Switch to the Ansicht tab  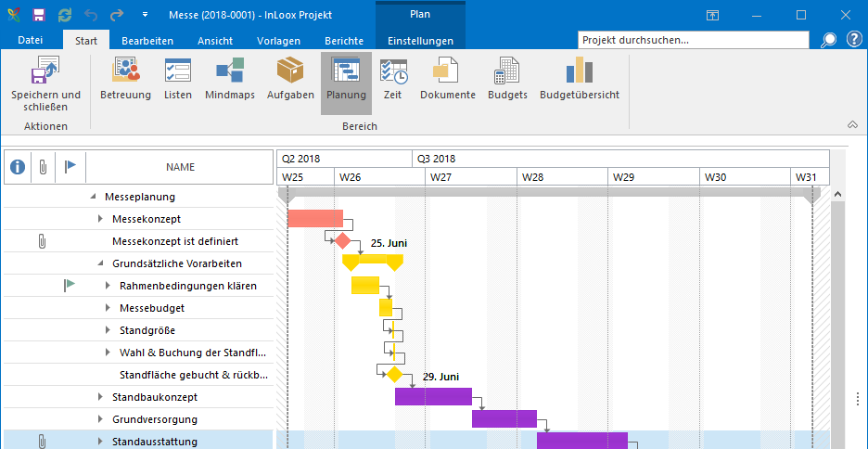click(215, 41)
